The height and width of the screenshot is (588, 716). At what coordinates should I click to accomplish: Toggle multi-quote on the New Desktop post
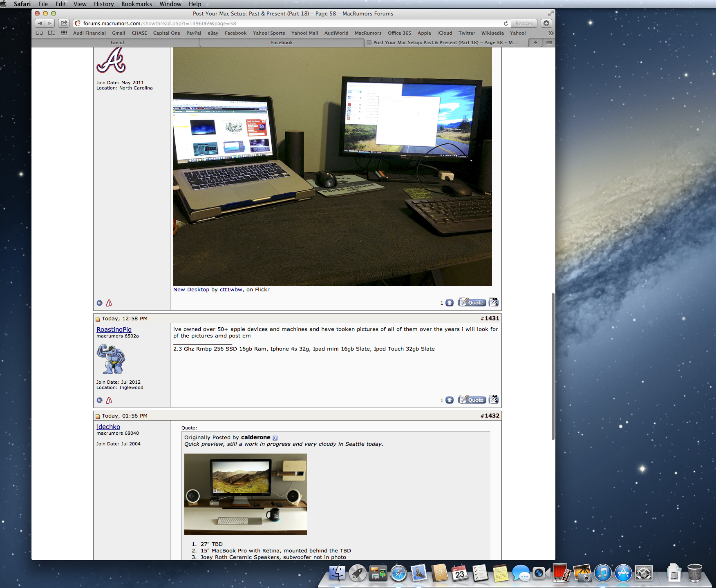pyautogui.click(x=494, y=302)
